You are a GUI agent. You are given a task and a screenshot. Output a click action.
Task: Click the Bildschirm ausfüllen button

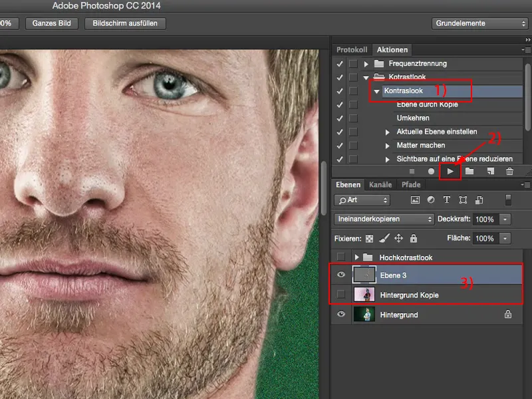[125, 23]
